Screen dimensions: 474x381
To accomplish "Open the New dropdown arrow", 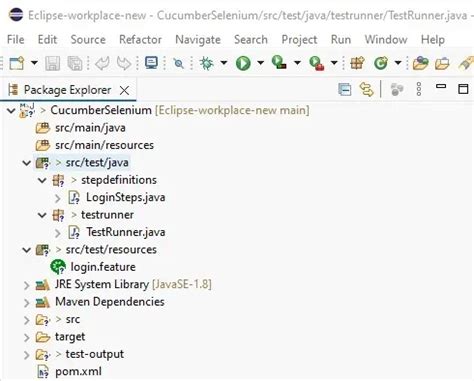I will [34, 63].
